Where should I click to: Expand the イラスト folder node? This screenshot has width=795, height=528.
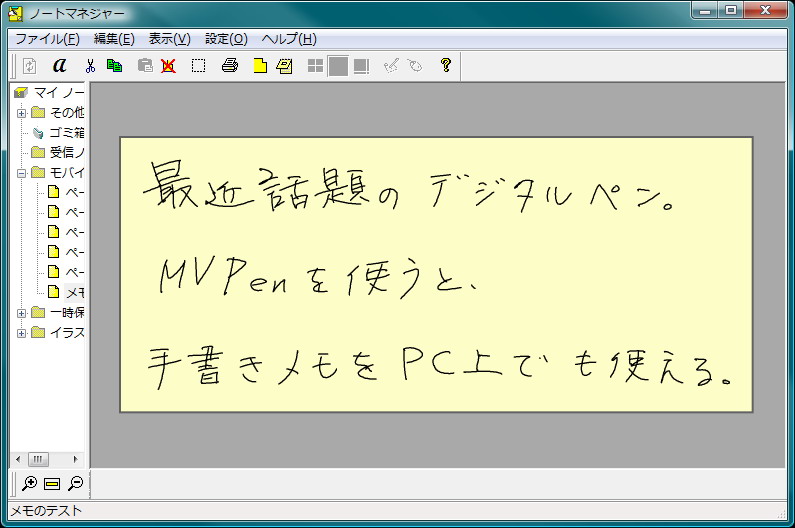pos(21,333)
